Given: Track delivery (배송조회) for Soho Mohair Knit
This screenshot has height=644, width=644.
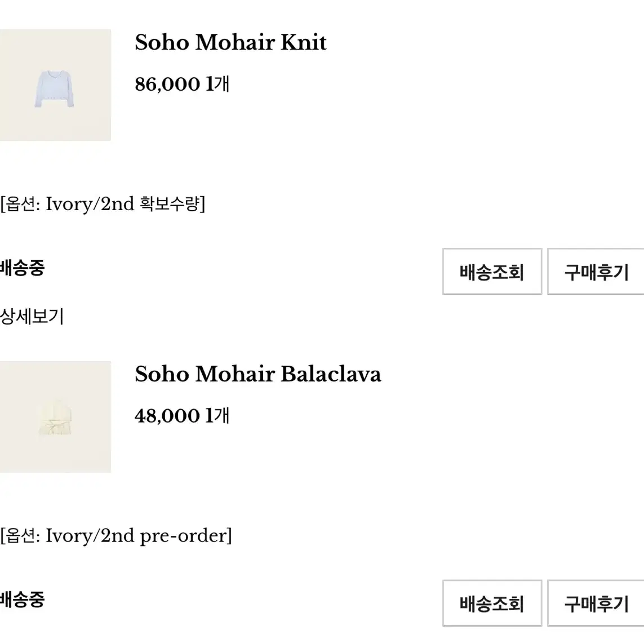Looking at the screenshot, I should (x=492, y=272).
